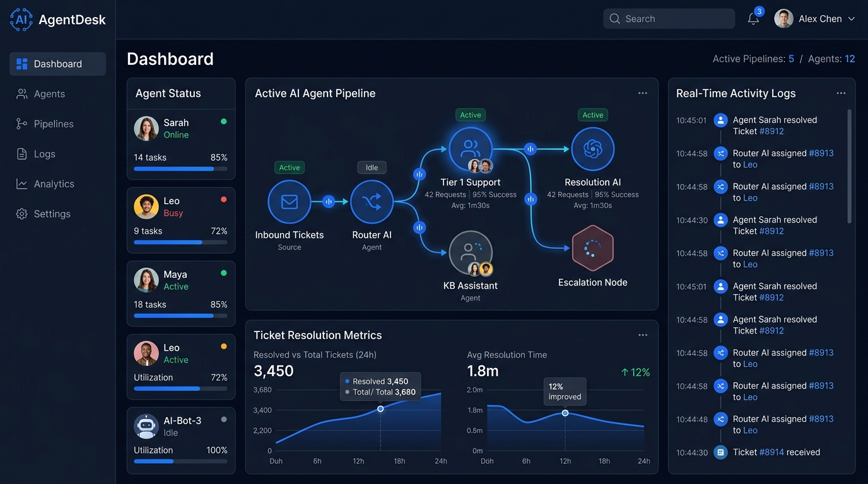Select the Router AI shuffle node

pyautogui.click(x=372, y=202)
